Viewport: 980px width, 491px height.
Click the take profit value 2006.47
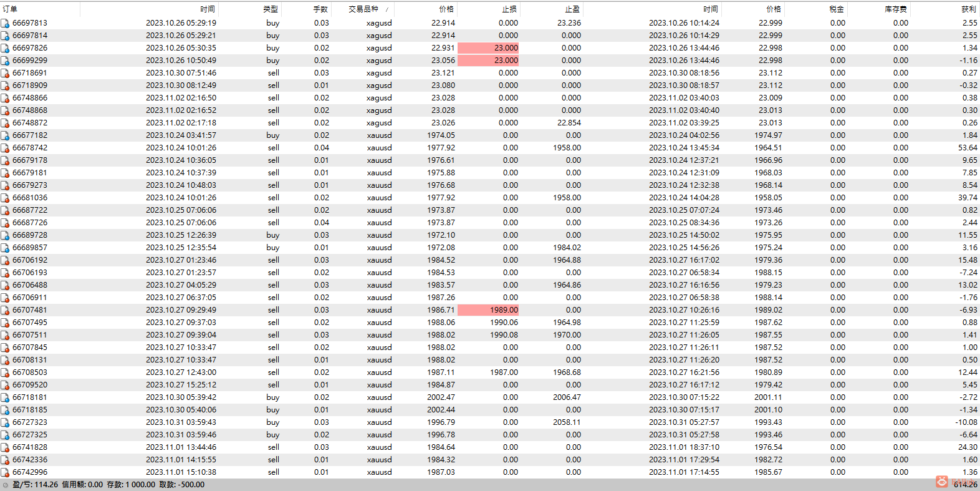(x=567, y=397)
